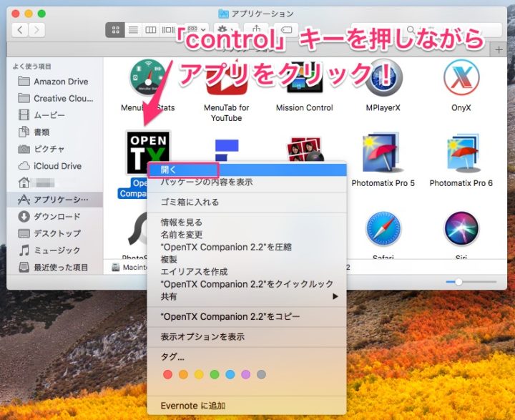Click the OnyX application icon
The width and height of the screenshot is (515, 420).
click(x=461, y=79)
